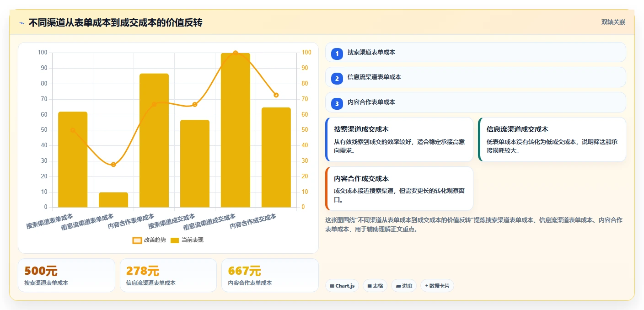The image size is (644, 310).
Task: Click the 进度 tag
Action: click(404, 286)
